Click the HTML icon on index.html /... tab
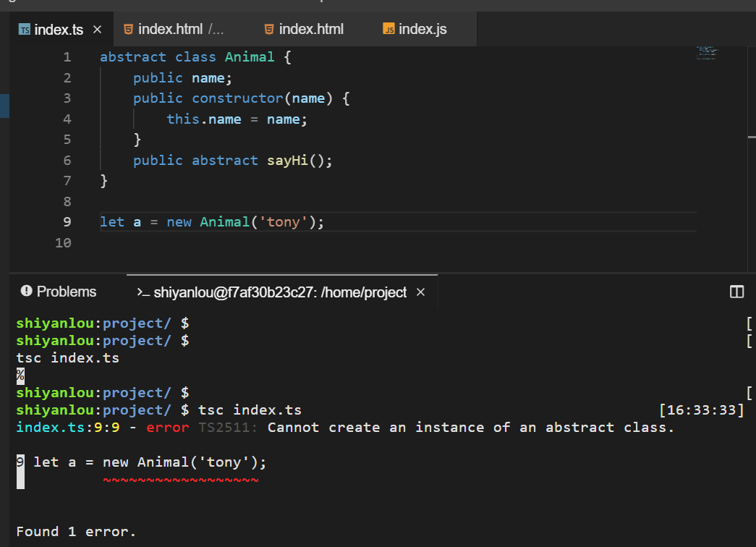The height and width of the screenshot is (547, 756). [x=128, y=30]
